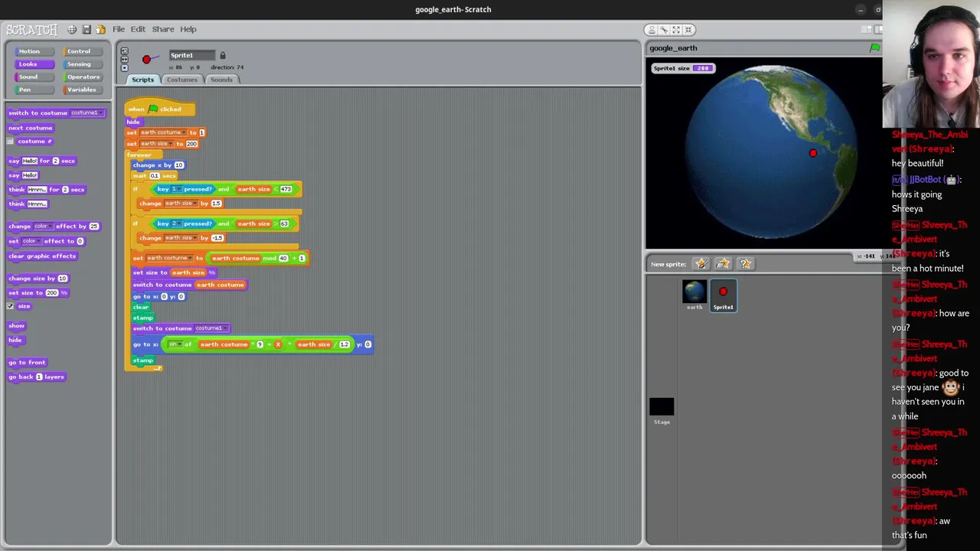Screen dimensions: 980x551
Task: Open the key dropdown in 'key 2 pressed?' block
Action: click(x=175, y=223)
